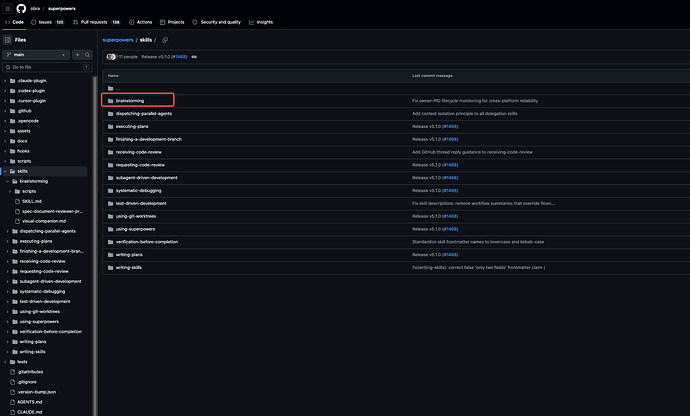Expand the tests folder in the tree
The width and height of the screenshot is (690, 416).
tap(5, 362)
